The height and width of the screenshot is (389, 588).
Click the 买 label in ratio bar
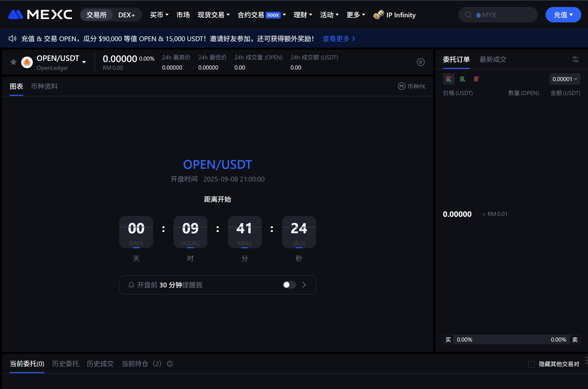coord(448,340)
